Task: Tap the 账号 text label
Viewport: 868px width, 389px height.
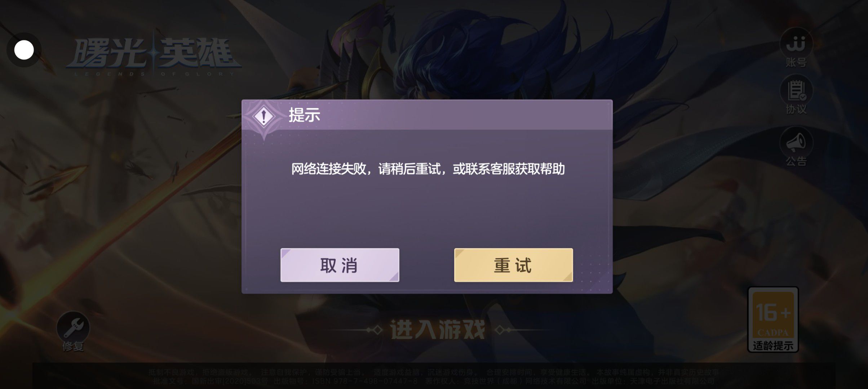Action: coord(796,62)
